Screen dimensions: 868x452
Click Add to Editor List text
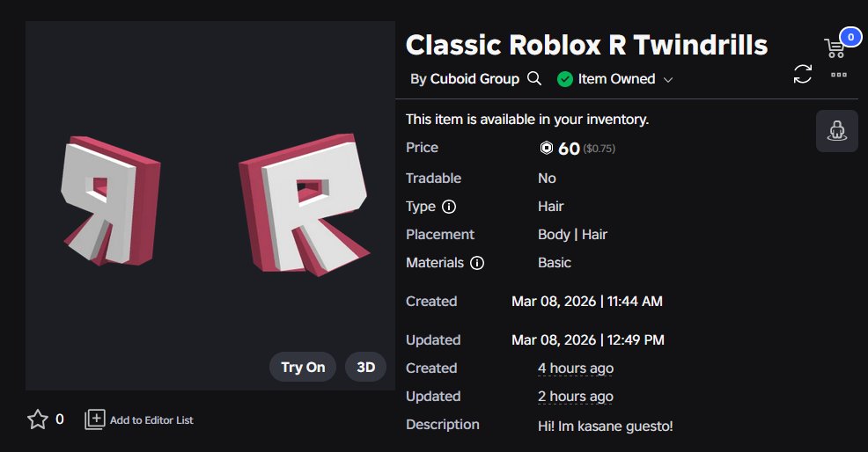151,420
